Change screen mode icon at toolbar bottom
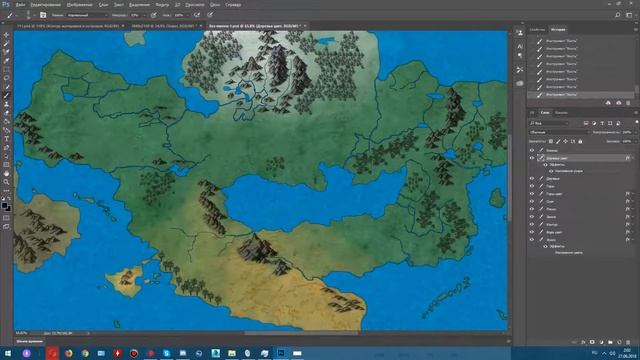This screenshot has width=640, height=360. (x=6, y=227)
